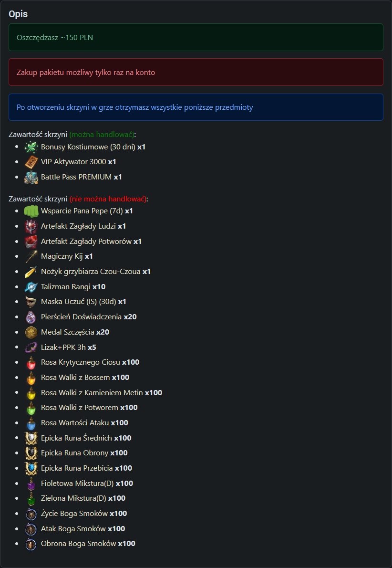Select the Pierścień Doświadczenia x20 text
The height and width of the screenshot is (568, 392).
click(x=89, y=317)
